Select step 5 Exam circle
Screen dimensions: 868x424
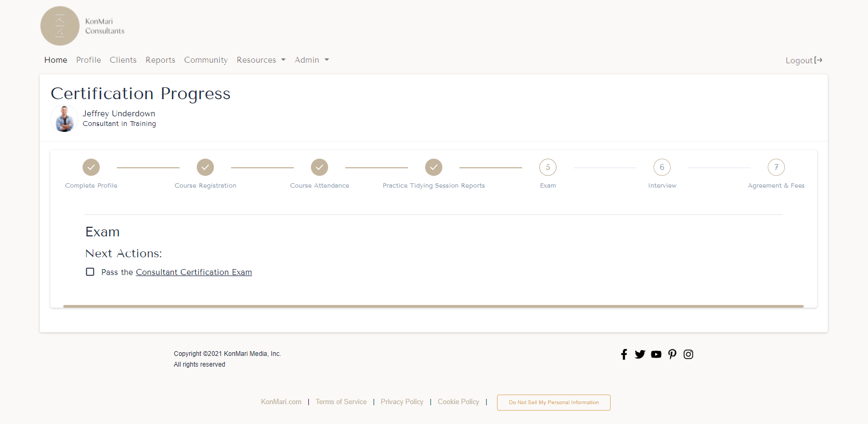click(548, 167)
